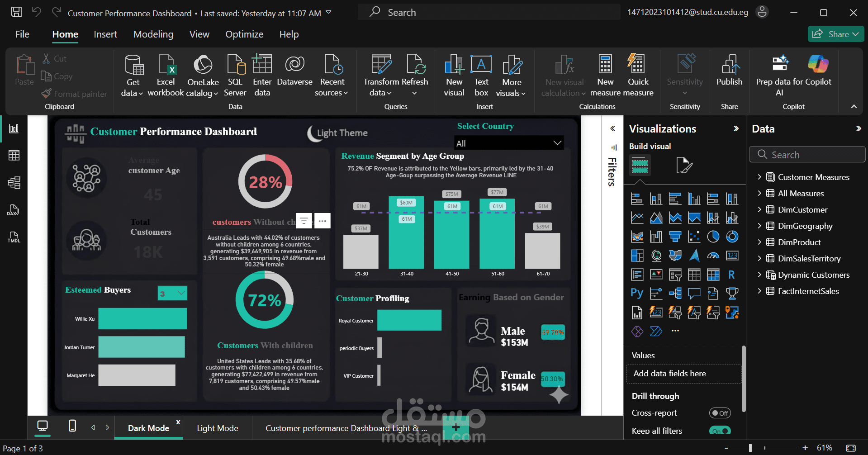868x455 pixels.
Task: Collapse the Data pane
Action: tap(859, 128)
